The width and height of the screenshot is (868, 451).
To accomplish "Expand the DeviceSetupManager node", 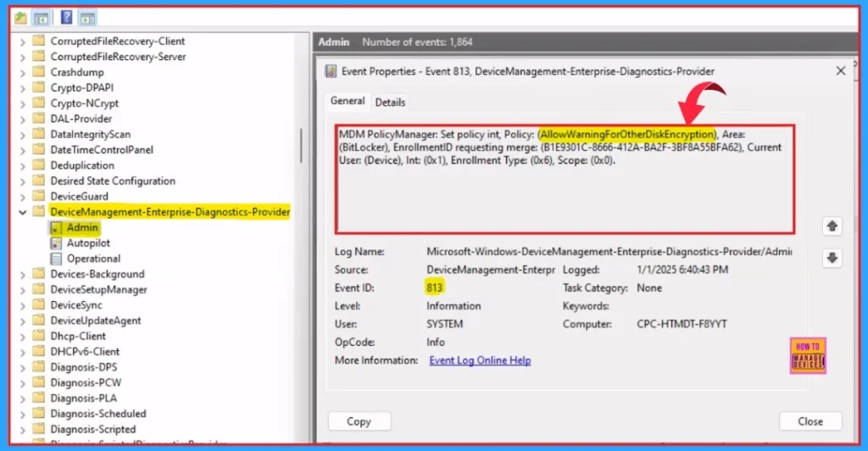I will click(x=23, y=290).
